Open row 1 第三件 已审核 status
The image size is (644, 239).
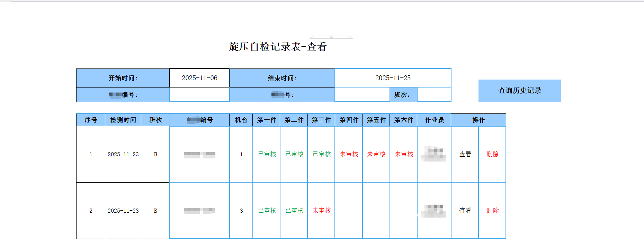(322, 154)
